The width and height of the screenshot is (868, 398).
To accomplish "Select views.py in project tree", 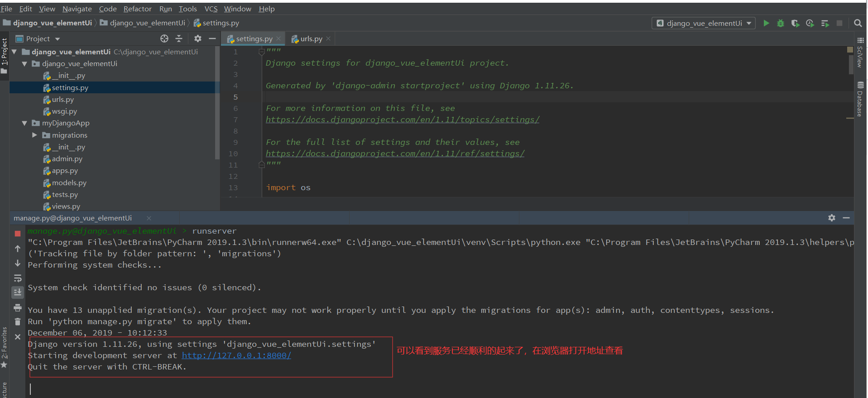I will (66, 206).
